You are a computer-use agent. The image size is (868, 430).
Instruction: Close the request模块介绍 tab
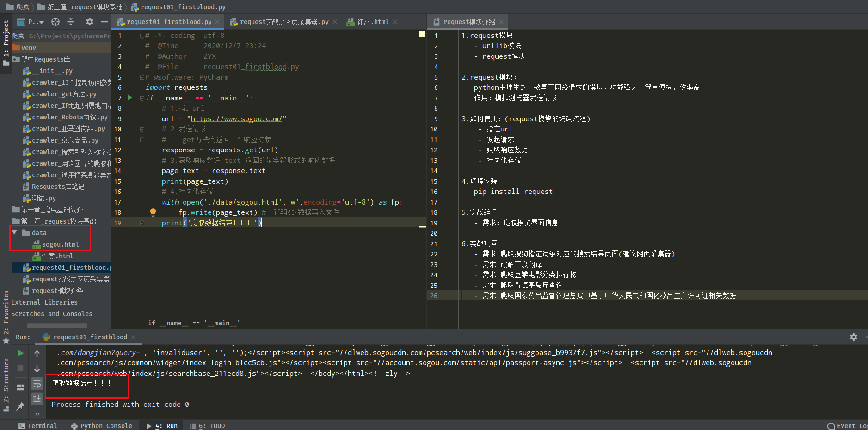click(501, 22)
